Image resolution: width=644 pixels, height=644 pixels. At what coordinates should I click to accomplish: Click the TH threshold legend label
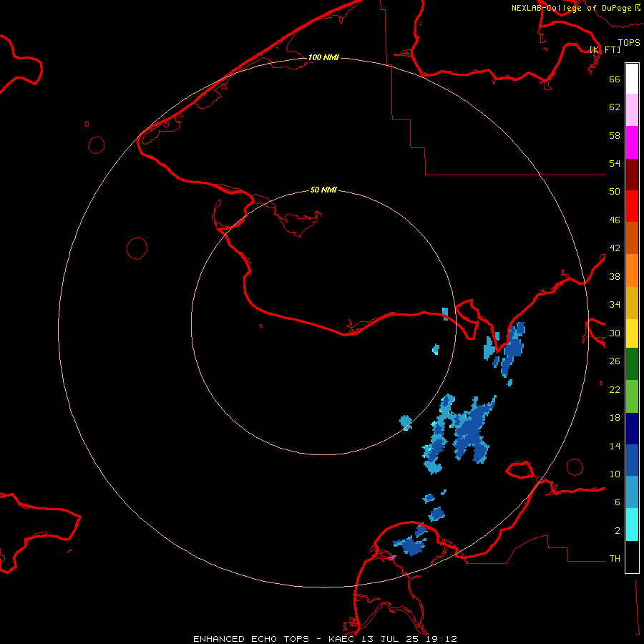click(x=615, y=559)
